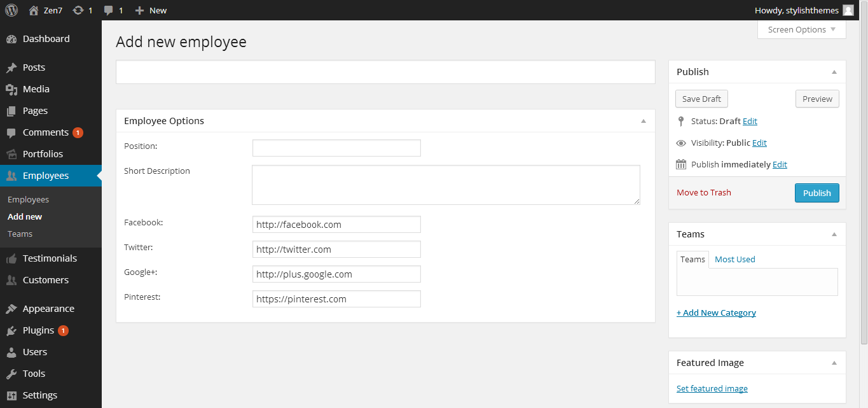Open Dashboard from the sidebar
The width and height of the screenshot is (868, 408).
click(46, 39)
